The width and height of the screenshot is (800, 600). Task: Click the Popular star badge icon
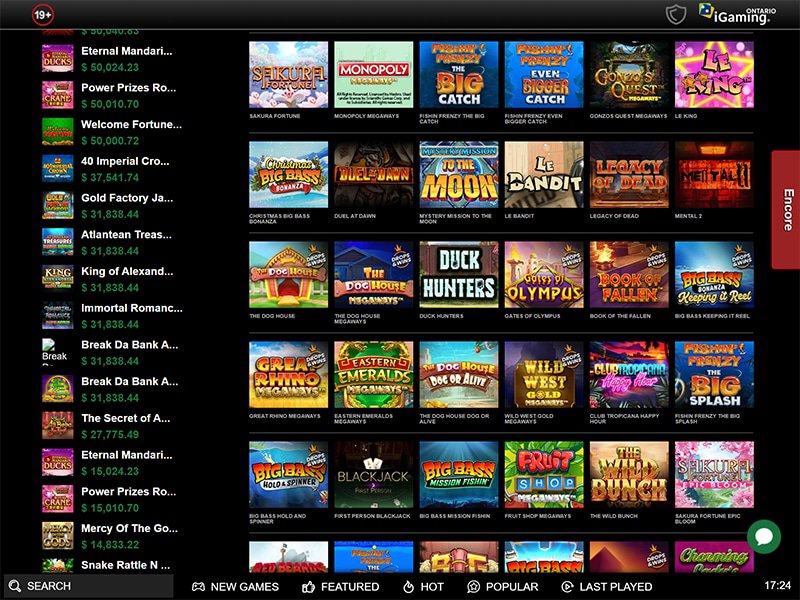point(473,587)
